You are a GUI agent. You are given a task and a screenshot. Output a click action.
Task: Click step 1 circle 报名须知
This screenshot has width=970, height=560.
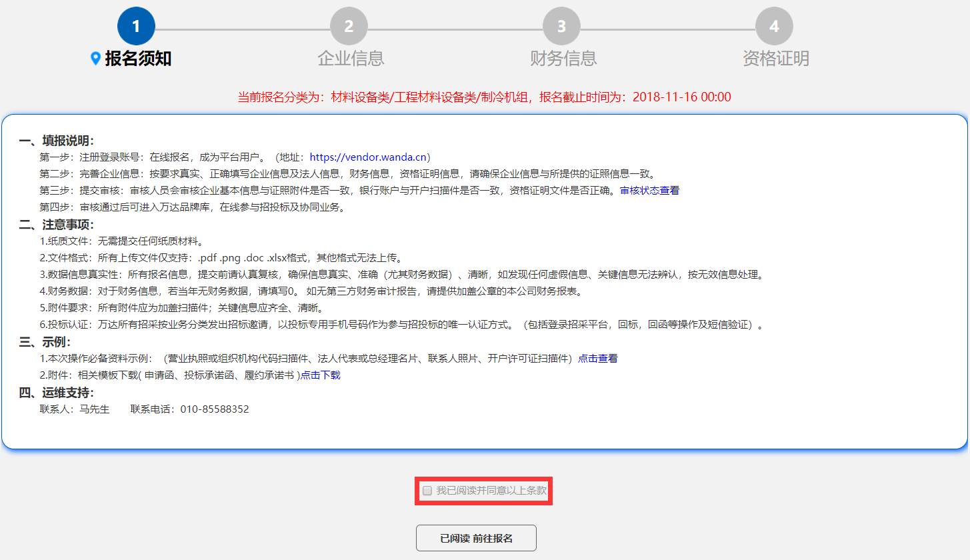click(136, 27)
